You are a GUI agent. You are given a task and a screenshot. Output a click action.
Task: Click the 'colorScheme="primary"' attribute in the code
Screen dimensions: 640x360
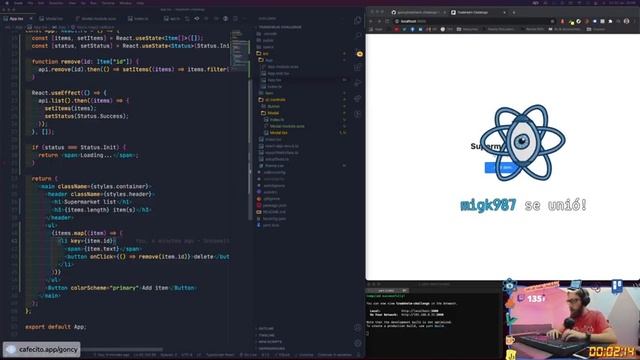coord(104,288)
